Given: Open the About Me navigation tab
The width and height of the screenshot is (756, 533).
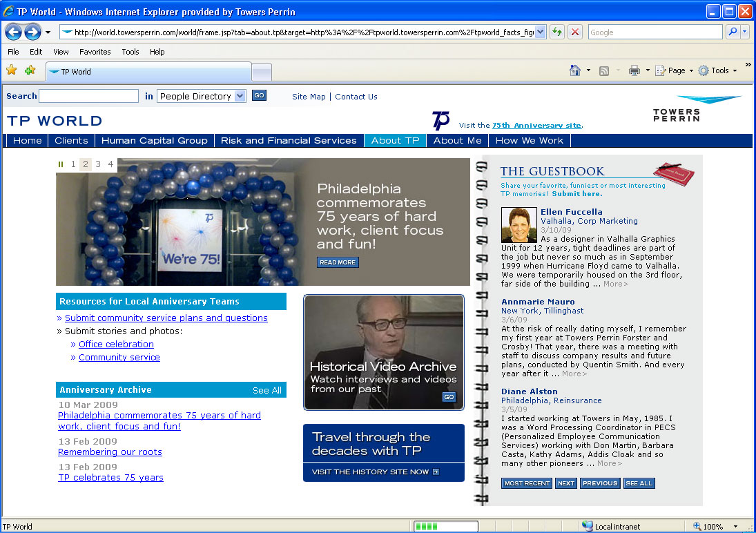Looking at the screenshot, I should [458, 140].
